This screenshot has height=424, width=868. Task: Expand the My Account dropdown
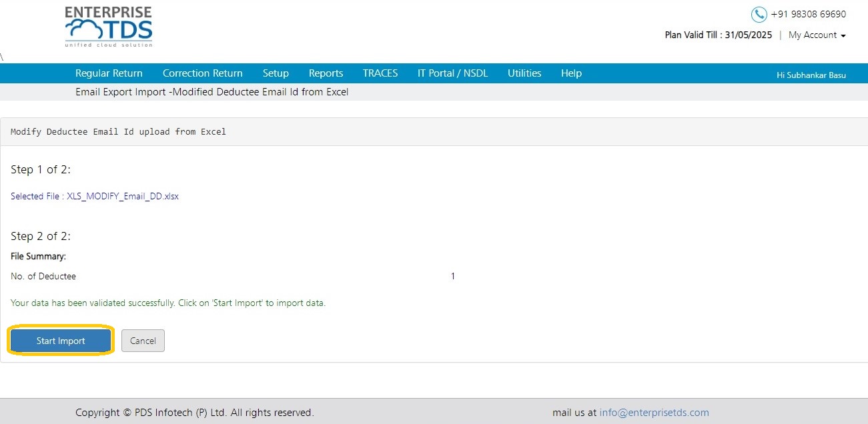tap(817, 35)
